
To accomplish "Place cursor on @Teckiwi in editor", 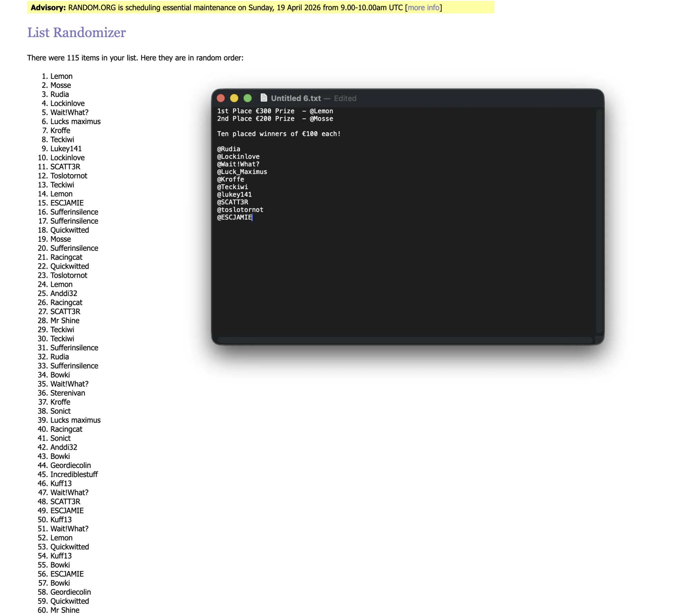I will click(232, 187).
